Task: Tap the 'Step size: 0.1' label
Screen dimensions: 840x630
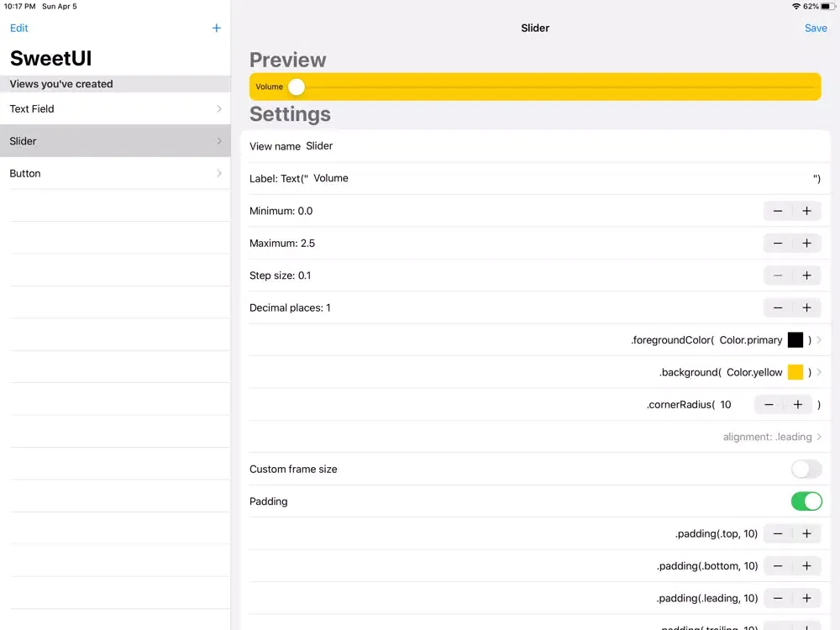Action: click(x=280, y=276)
